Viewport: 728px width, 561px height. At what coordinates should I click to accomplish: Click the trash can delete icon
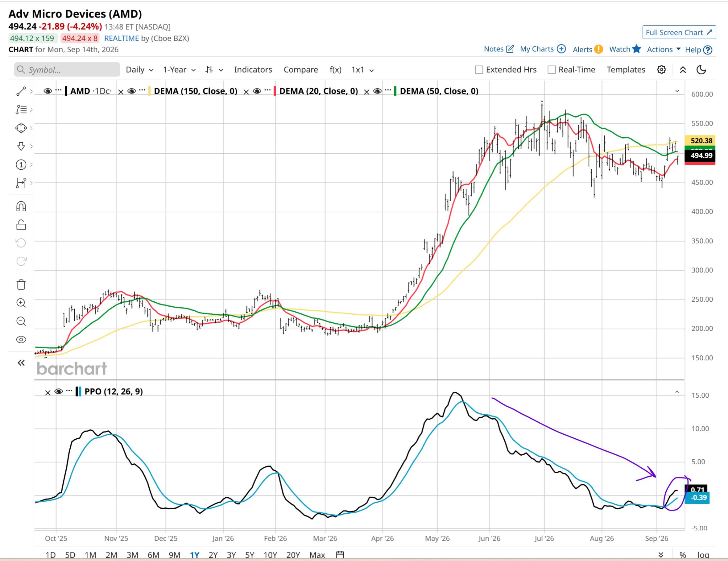21,285
